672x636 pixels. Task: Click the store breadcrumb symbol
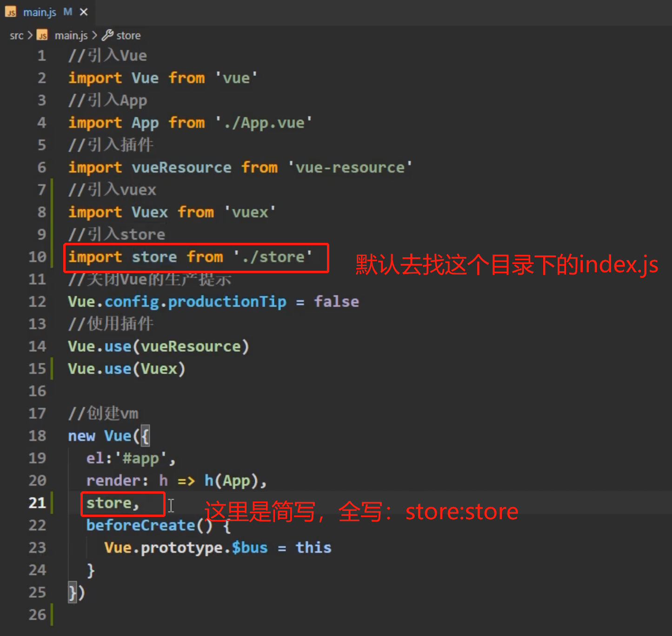pos(128,35)
